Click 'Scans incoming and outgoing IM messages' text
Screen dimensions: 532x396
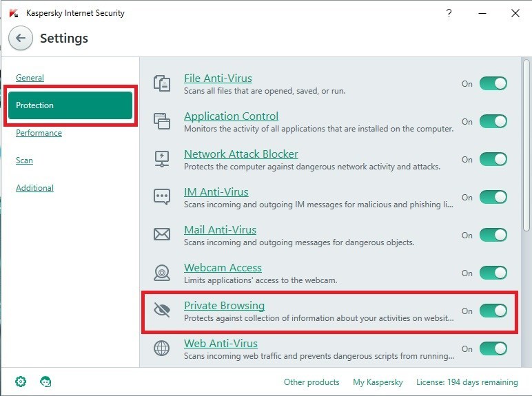pyautogui.click(x=318, y=205)
